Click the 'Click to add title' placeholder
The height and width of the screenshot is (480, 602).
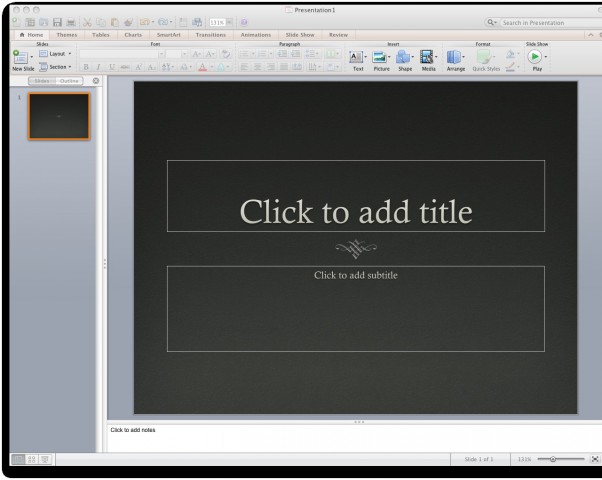click(x=356, y=196)
